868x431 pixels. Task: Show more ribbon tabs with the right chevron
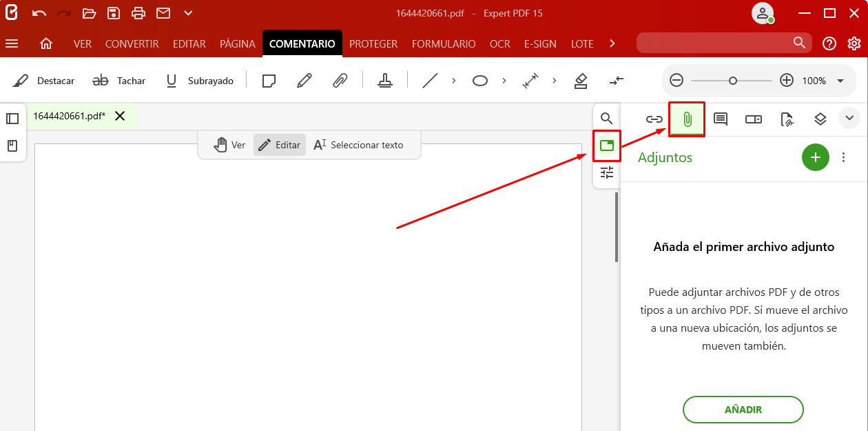(x=612, y=43)
